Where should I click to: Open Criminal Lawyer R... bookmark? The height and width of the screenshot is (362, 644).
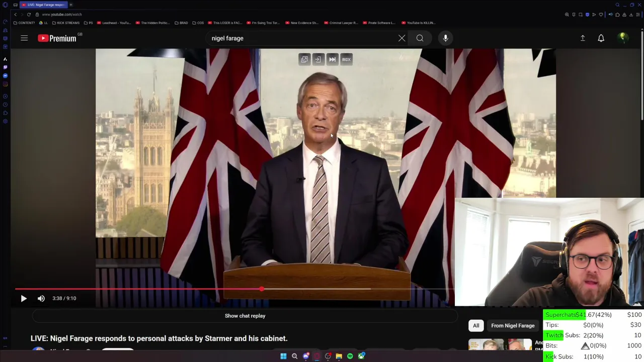[x=341, y=23]
